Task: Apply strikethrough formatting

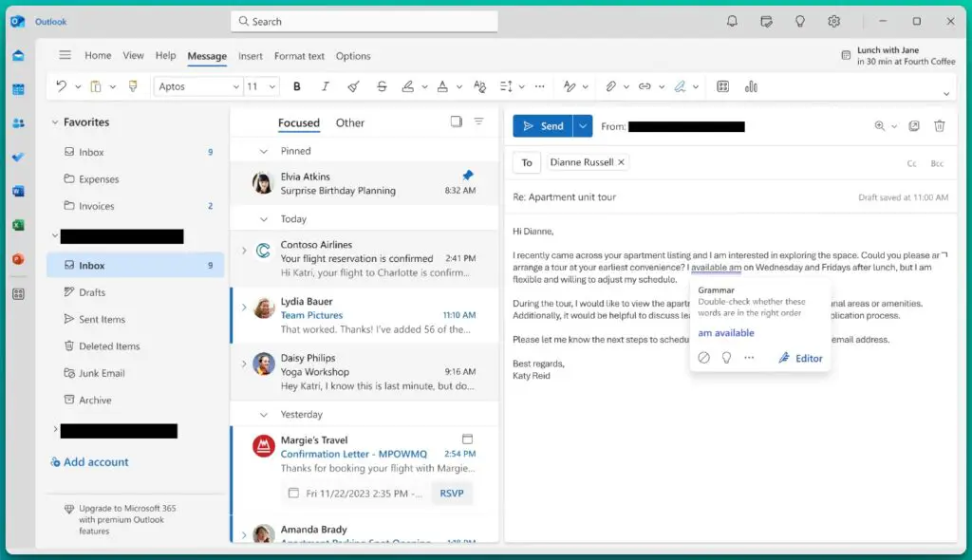Action: pyautogui.click(x=382, y=86)
